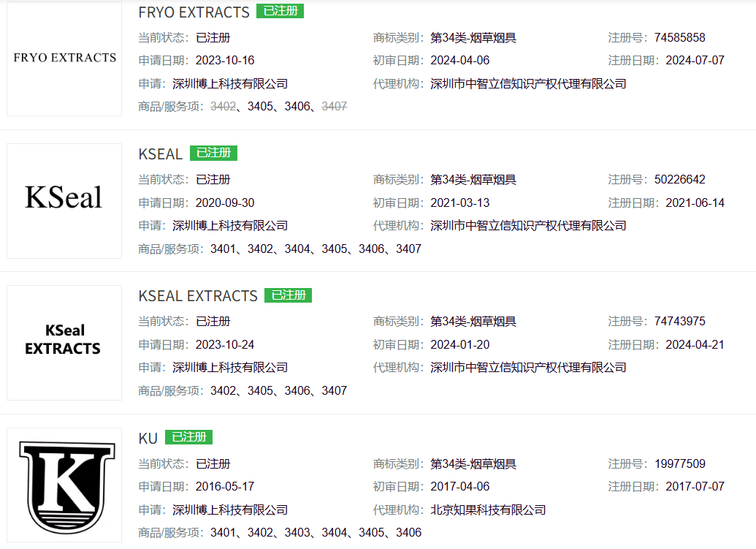Click the 已注册 status badge beside KSEAL
The height and width of the screenshot is (549, 756).
pyautogui.click(x=213, y=153)
